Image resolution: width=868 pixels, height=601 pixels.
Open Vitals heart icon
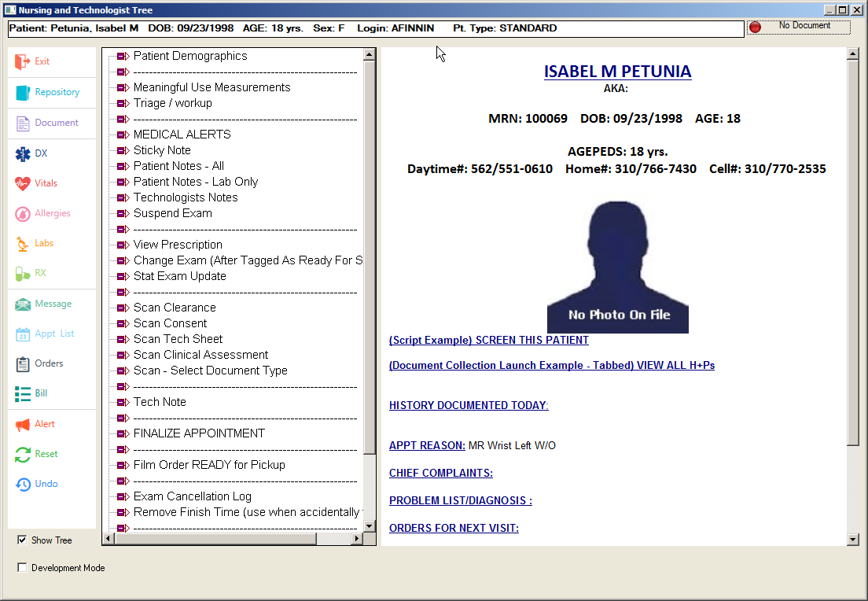coord(22,183)
